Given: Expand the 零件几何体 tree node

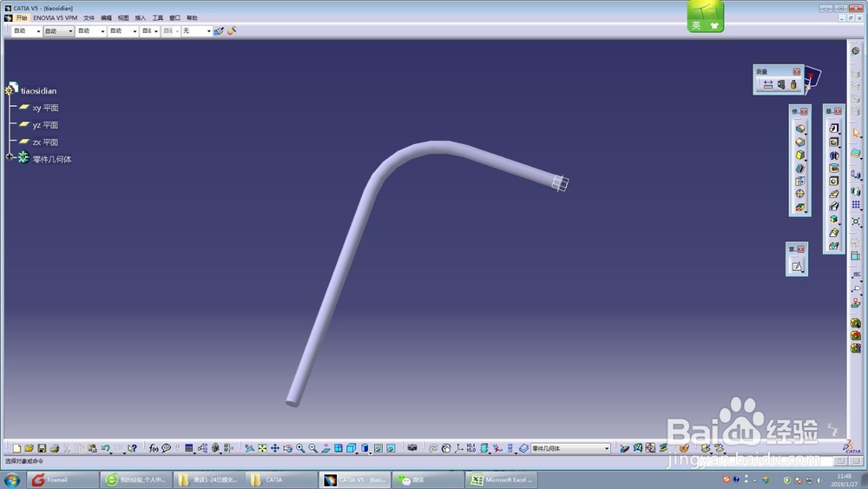Looking at the screenshot, I should 10,157.
